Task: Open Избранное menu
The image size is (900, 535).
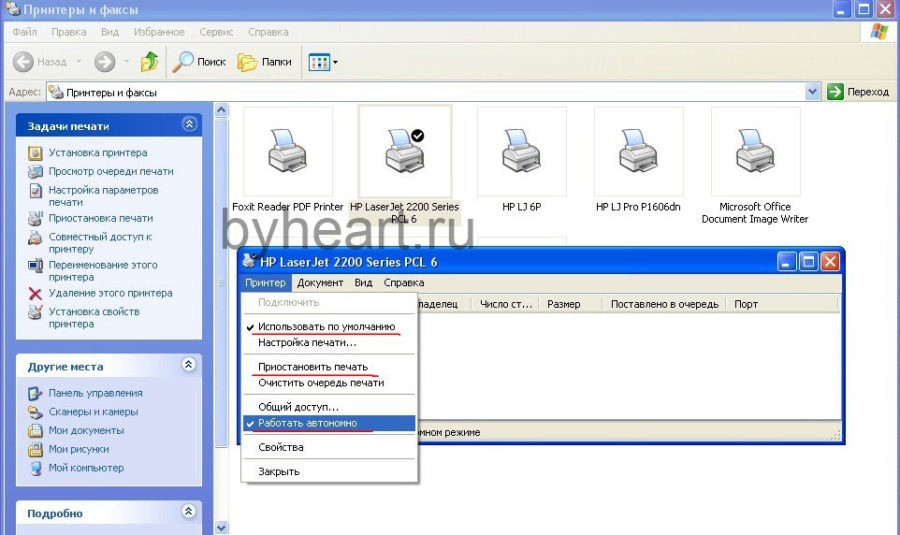Action: (x=159, y=32)
